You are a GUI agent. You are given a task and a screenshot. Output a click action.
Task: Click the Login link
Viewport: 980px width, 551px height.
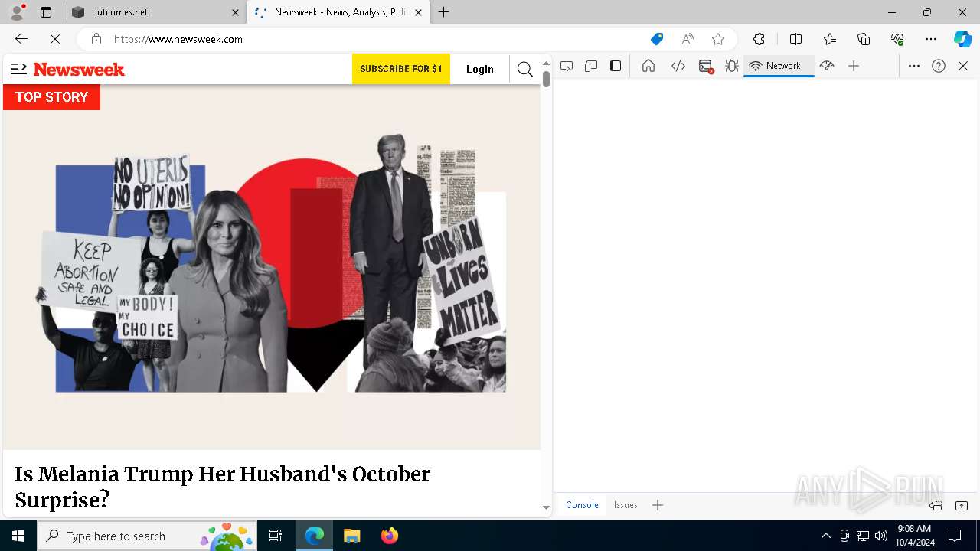click(x=480, y=69)
